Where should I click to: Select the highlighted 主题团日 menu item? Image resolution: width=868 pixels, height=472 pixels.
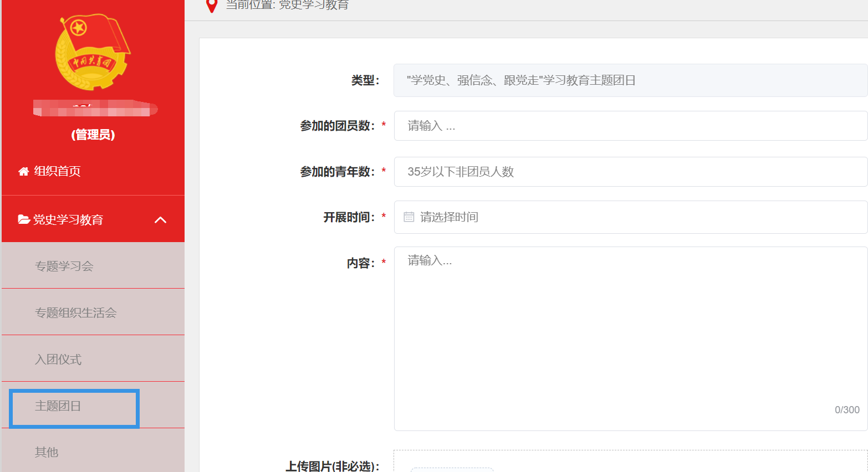[x=58, y=406]
